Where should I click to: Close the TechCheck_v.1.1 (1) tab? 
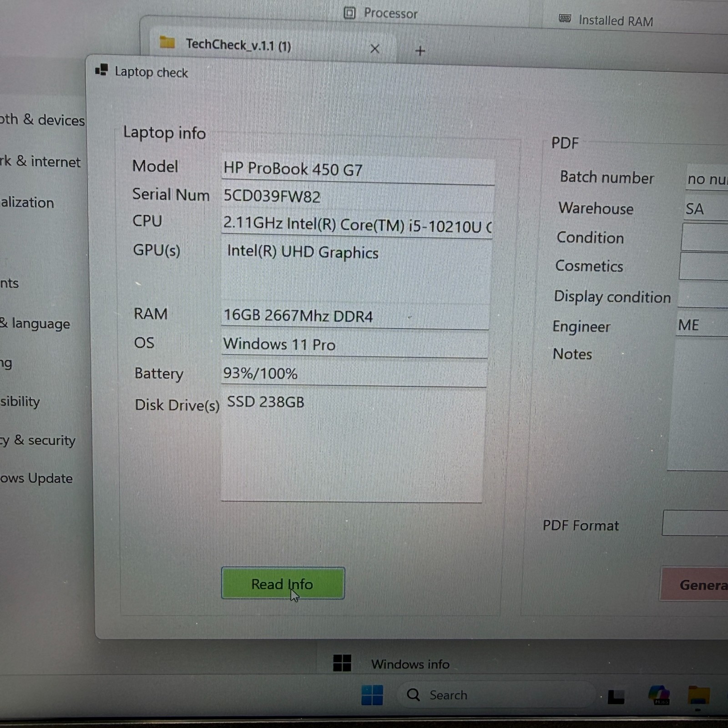[x=375, y=49]
